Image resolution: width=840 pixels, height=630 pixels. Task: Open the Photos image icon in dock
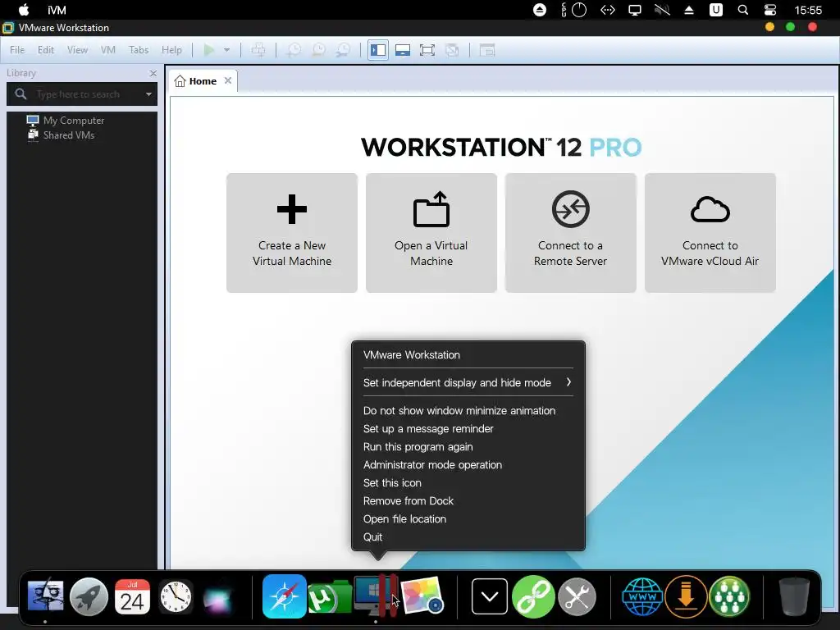[x=422, y=596]
